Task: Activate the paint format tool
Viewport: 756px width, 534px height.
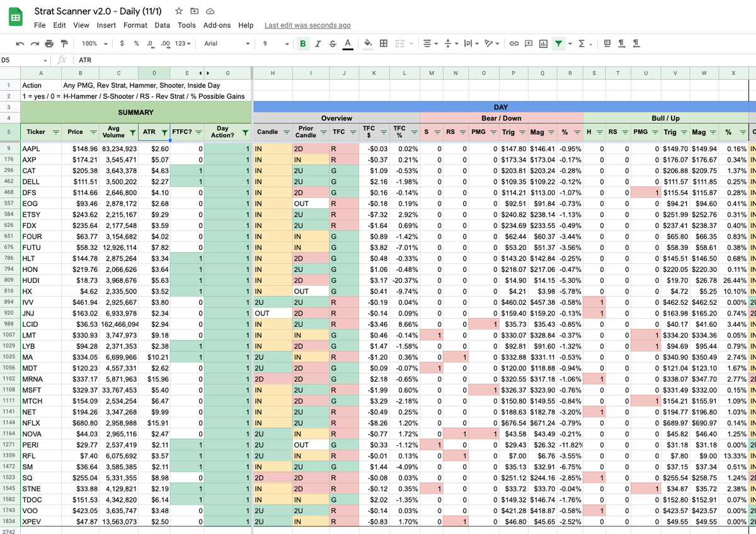Action: (x=64, y=43)
